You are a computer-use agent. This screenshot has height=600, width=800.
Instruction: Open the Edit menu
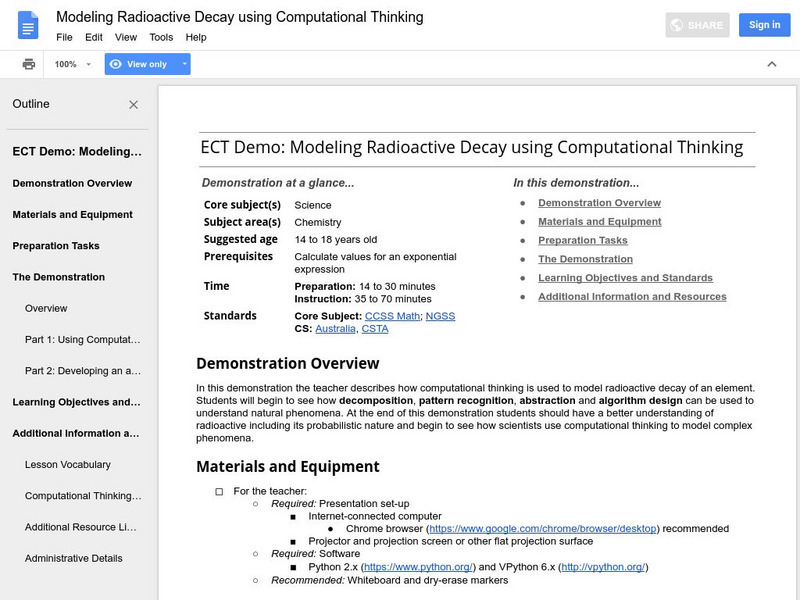[94, 37]
